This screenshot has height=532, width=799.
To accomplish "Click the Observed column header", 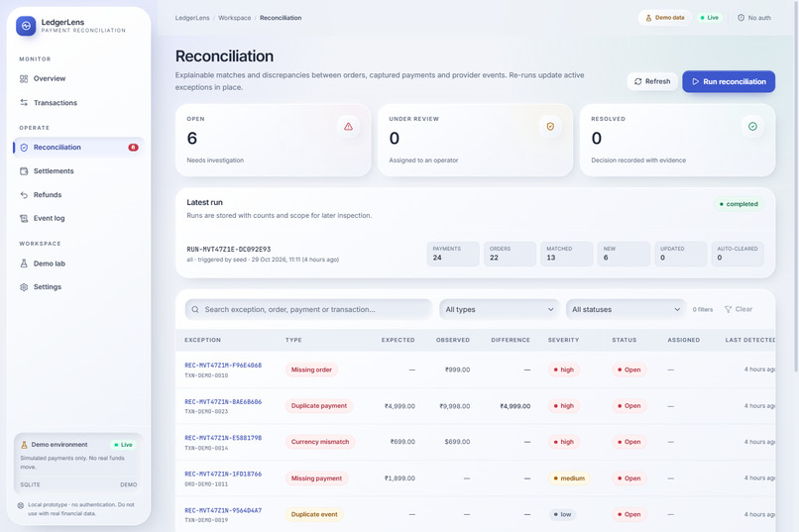I will [452, 340].
